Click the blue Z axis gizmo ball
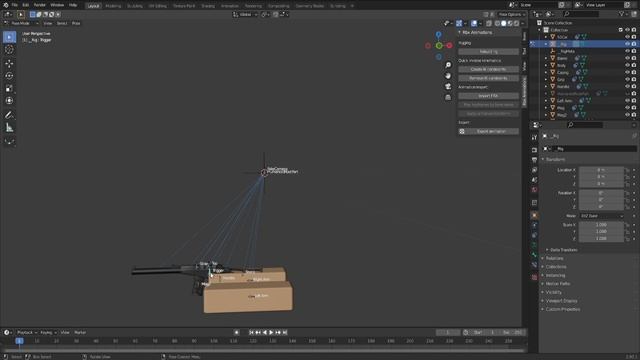Screen dimensions: 640x360 [x=438, y=35]
